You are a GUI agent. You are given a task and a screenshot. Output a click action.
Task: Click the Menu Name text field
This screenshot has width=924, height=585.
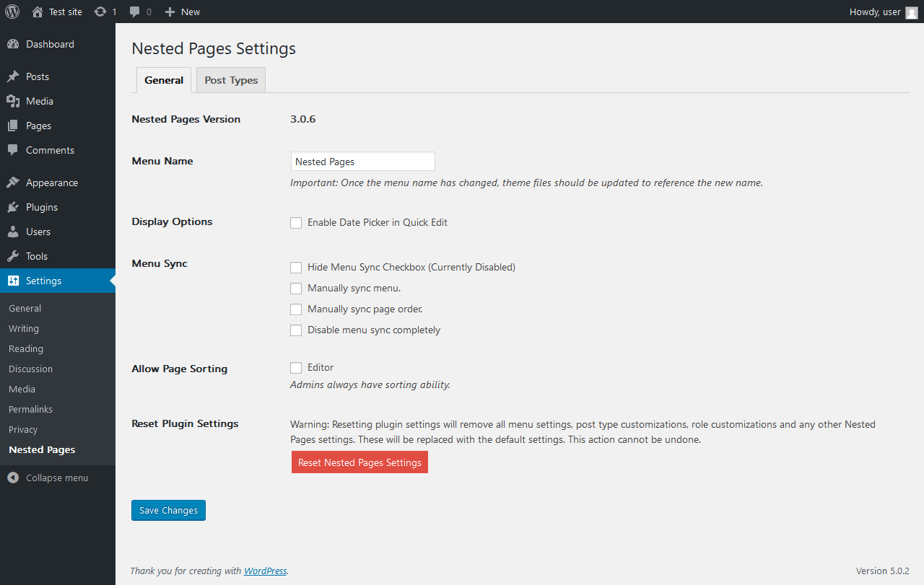(x=362, y=162)
